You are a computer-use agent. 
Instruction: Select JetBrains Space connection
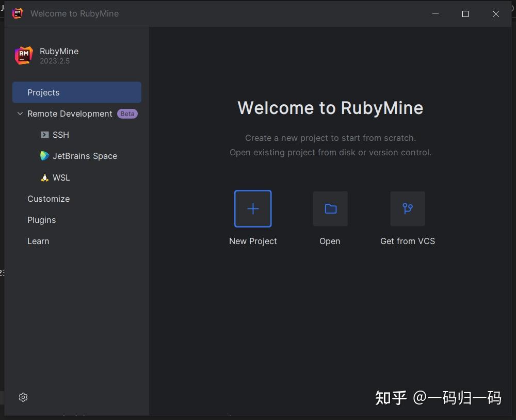click(84, 156)
